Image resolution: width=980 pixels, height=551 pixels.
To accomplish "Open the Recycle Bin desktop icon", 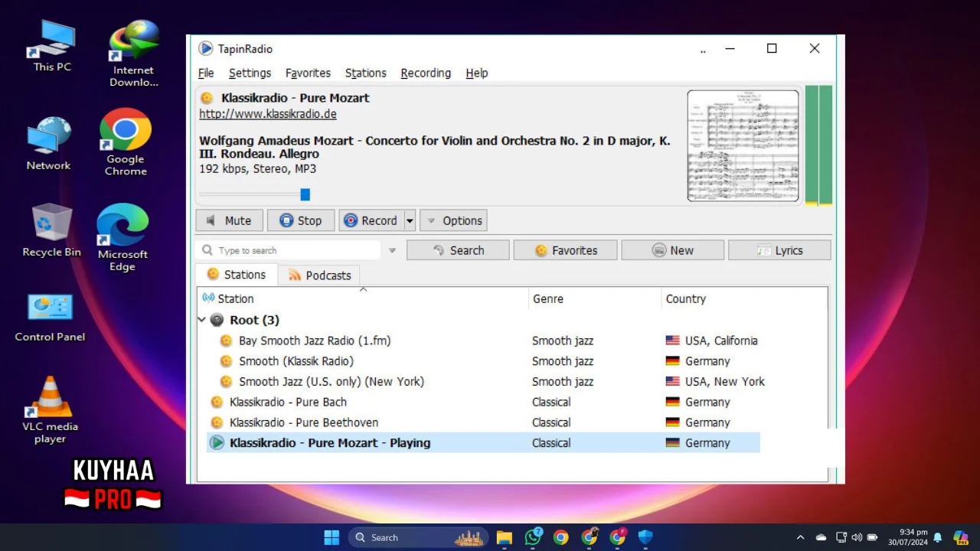I will [x=51, y=230].
